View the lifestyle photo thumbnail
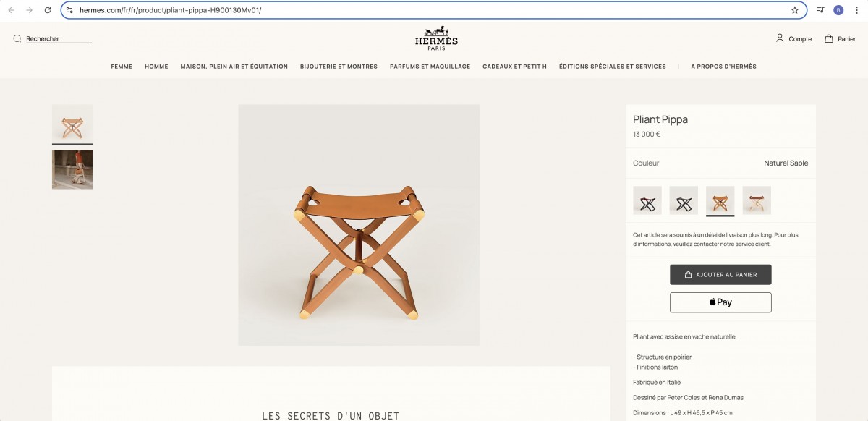 72,169
